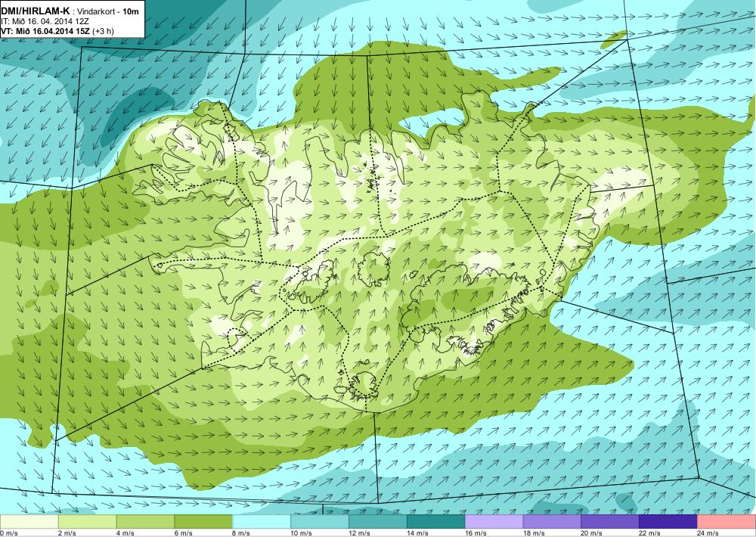Select the legend swatch between 20 and 22 m/s
The width and height of the screenshot is (756, 537).
[610, 522]
